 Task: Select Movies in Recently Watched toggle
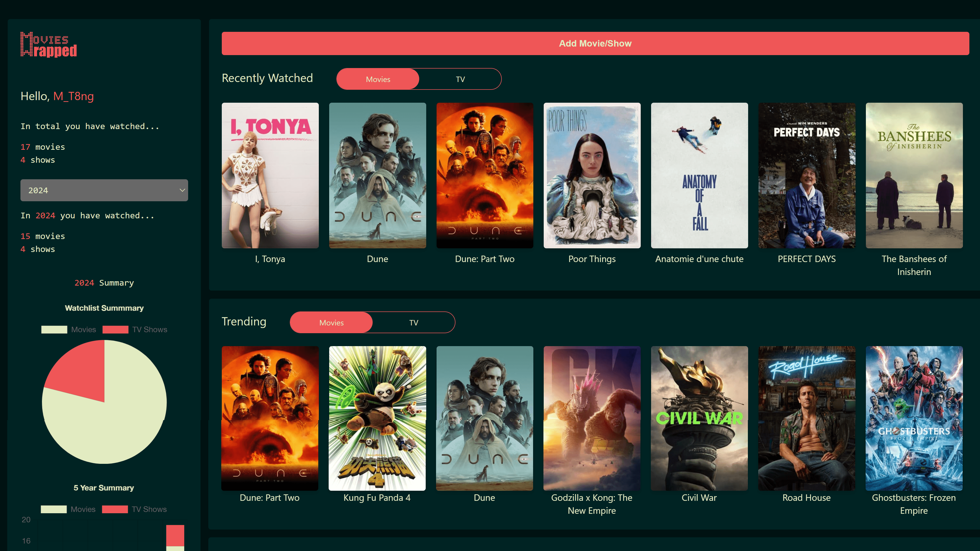(x=378, y=79)
